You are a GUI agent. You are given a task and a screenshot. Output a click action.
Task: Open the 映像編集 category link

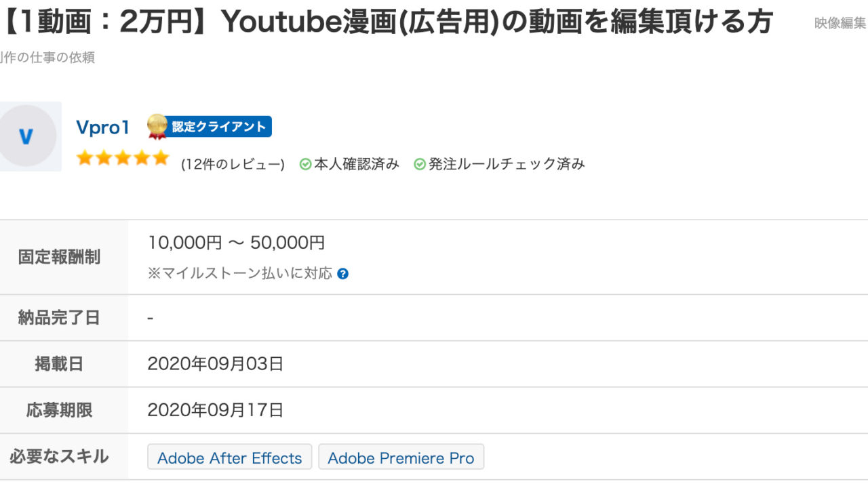(840, 23)
